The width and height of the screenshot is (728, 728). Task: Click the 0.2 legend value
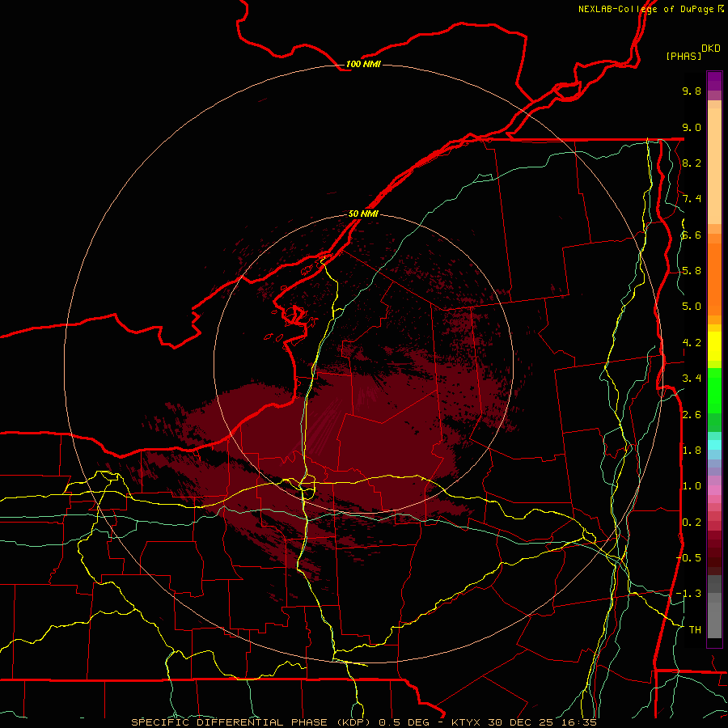click(692, 523)
